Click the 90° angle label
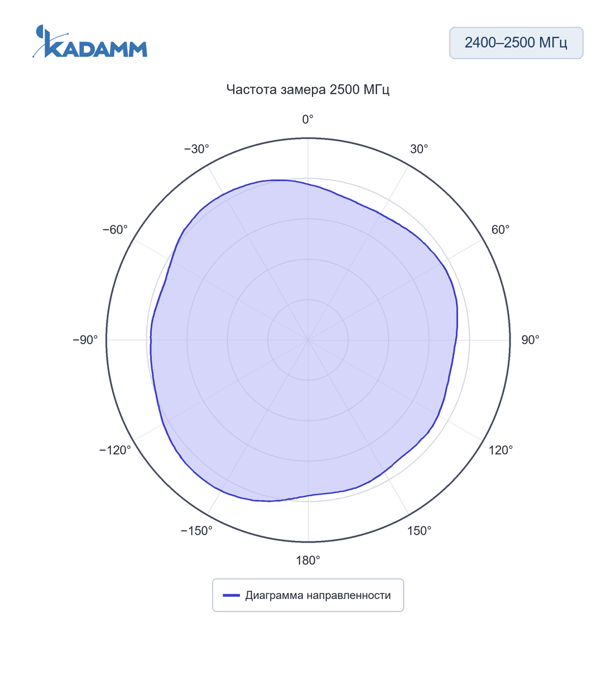The width and height of the screenshot is (616, 676). [531, 340]
